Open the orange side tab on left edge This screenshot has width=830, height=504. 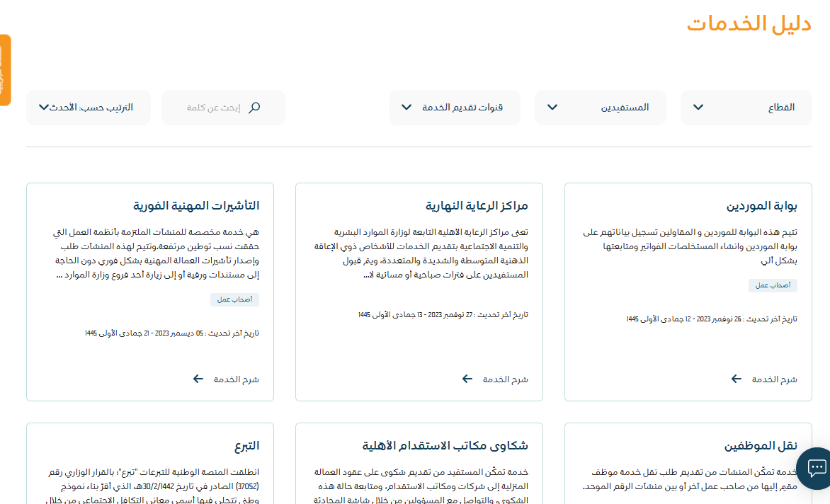[5, 70]
